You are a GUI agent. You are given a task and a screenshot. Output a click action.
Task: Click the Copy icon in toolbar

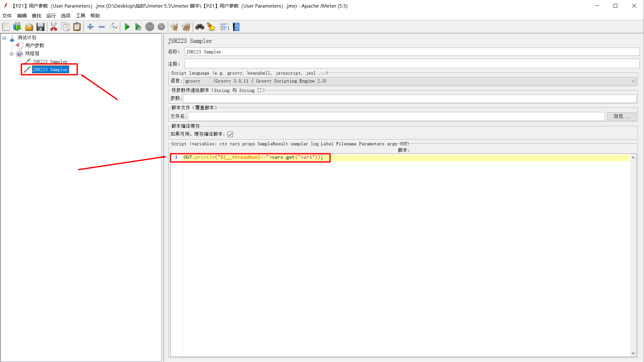point(65,27)
